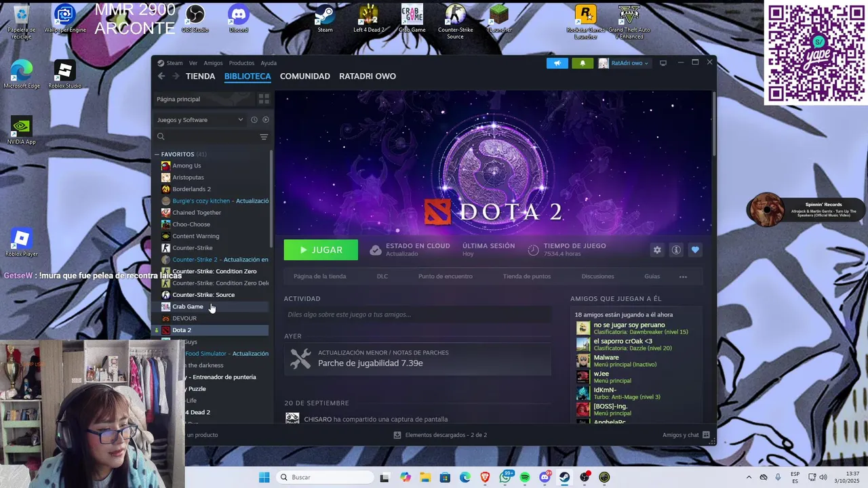868x488 pixels.
Task: Open Amigos y chat panel
Action: tap(686, 435)
